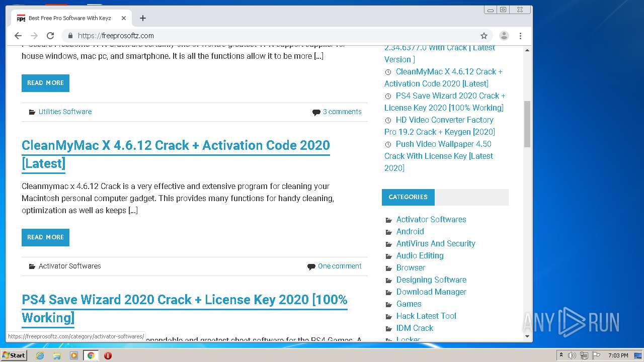The width and height of the screenshot is (644, 362).
Task: Click the padlock site security icon
Action: pos(70,36)
